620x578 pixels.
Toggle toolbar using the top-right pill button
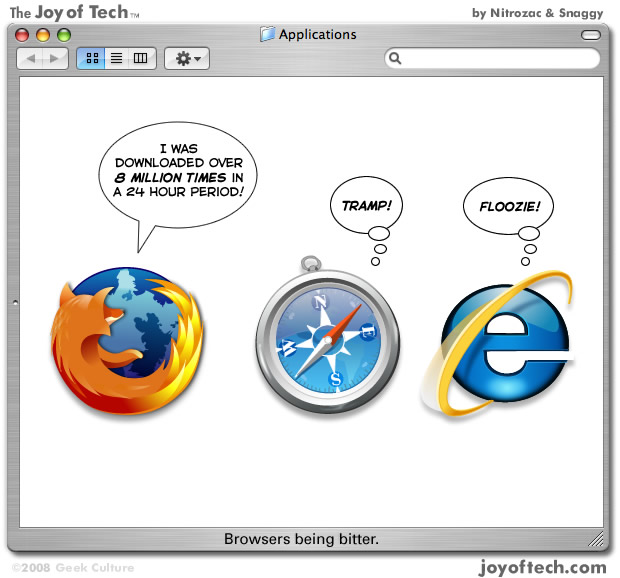(x=593, y=34)
